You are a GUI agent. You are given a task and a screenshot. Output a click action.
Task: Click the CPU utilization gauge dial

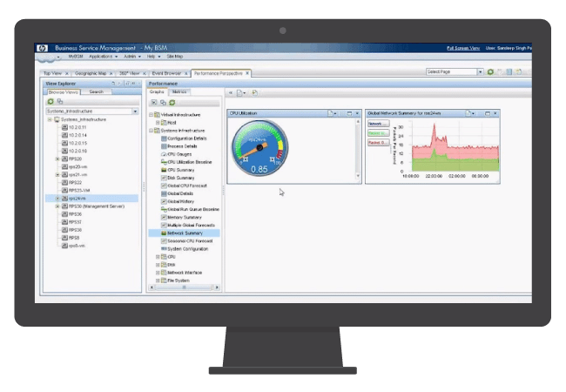259,148
